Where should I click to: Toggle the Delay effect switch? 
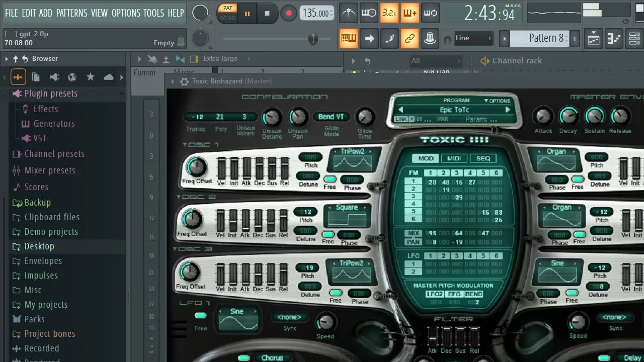pyautogui.click(x=604, y=358)
